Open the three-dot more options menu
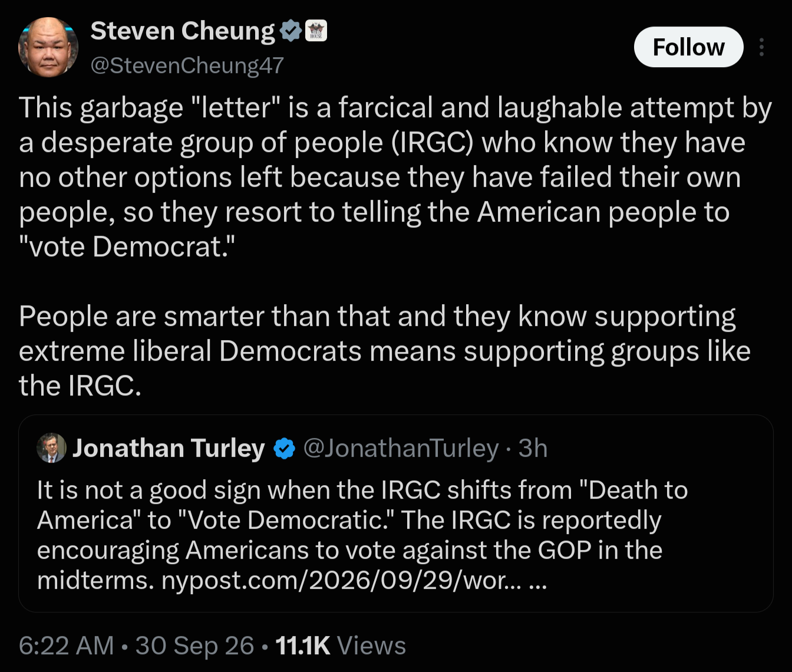792x672 pixels. click(762, 47)
